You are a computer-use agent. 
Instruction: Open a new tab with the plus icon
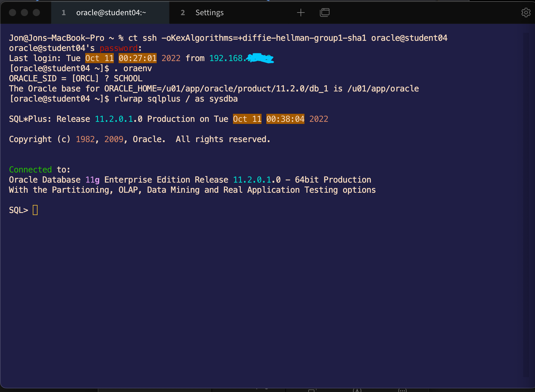[301, 13]
